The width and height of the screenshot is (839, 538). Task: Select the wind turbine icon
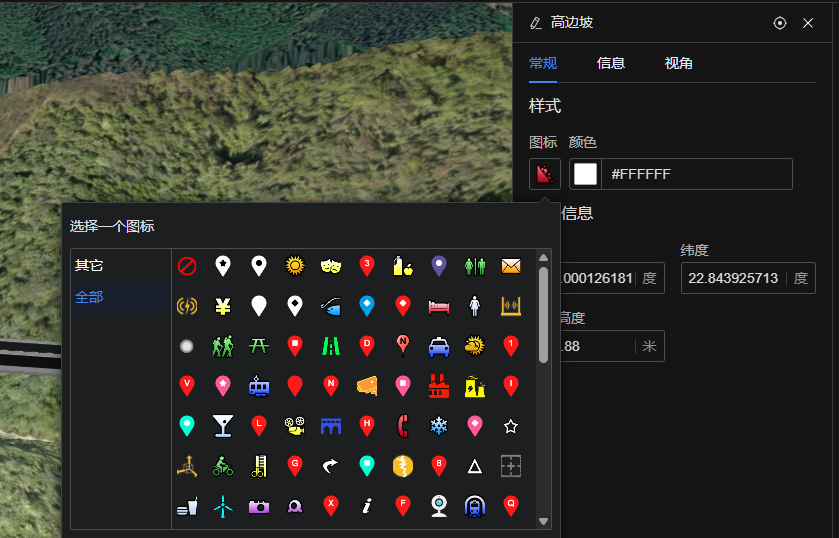(x=223, y=506)
